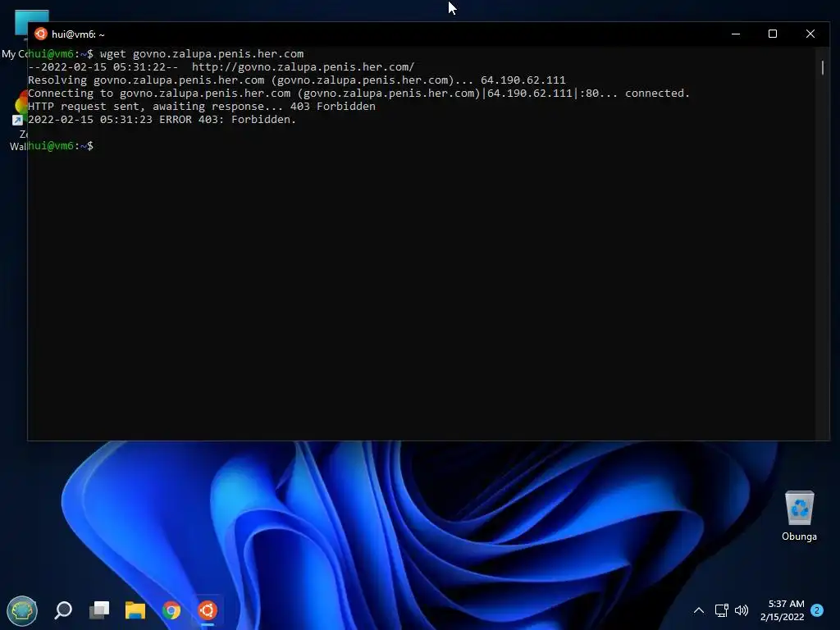Image resolution: width=840 pixels, height=630 pixels.
Task: Click the wget command line text
Action: click(x=202, y=53)
